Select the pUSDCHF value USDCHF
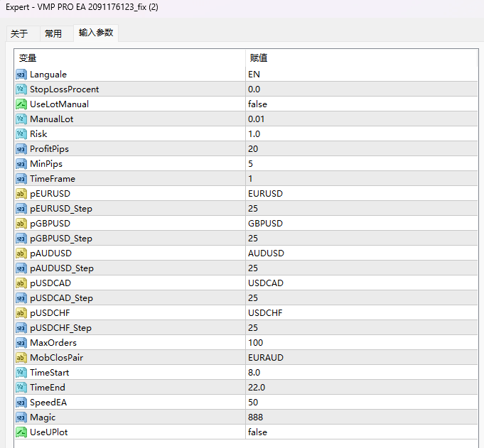Screen dimensions: 484x448 pos(266,313)
